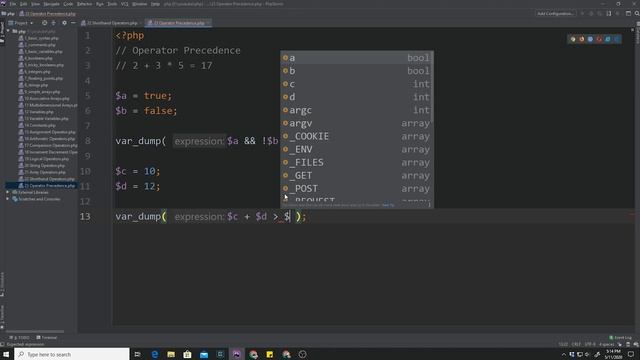Image resolution: width=640 pixels, height=360 pixels.
Task: Open in Edge from editor browser bar
Action: (x=616, y=39)
